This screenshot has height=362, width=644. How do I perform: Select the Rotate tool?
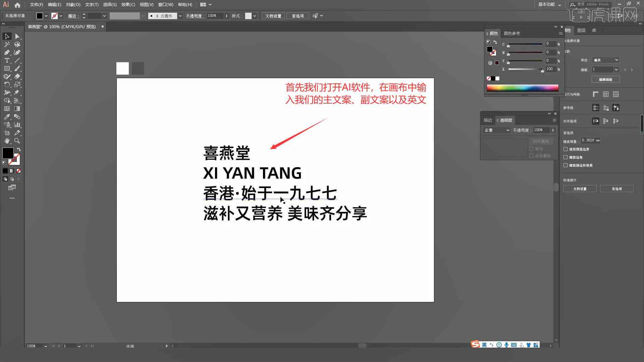[x=6, y=85]
